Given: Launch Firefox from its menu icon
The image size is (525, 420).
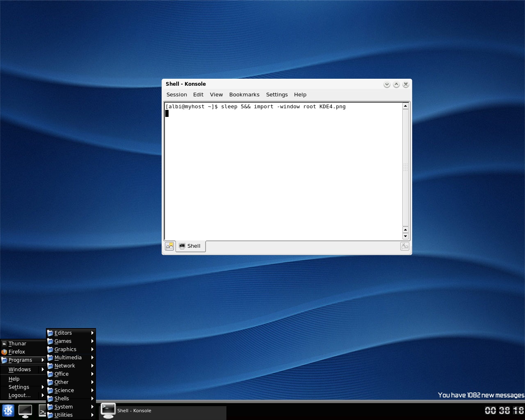Looking at the screenshot, I should tap(4, 352).
